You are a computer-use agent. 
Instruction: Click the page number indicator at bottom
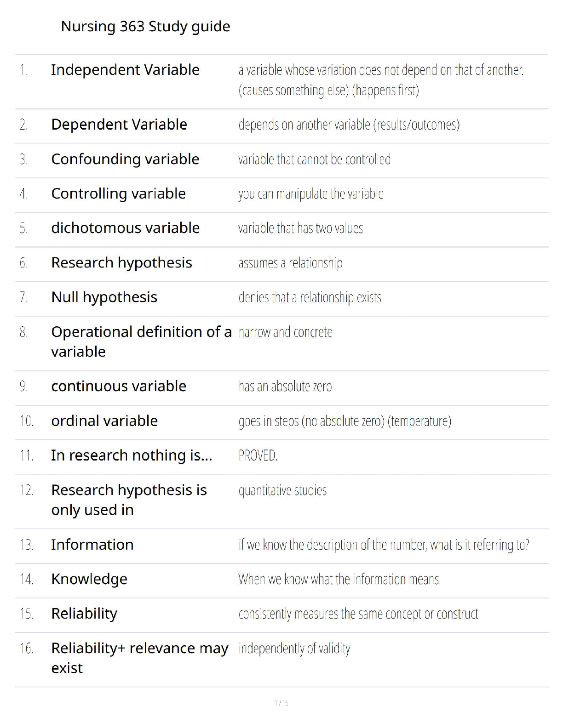click(281, 703)
